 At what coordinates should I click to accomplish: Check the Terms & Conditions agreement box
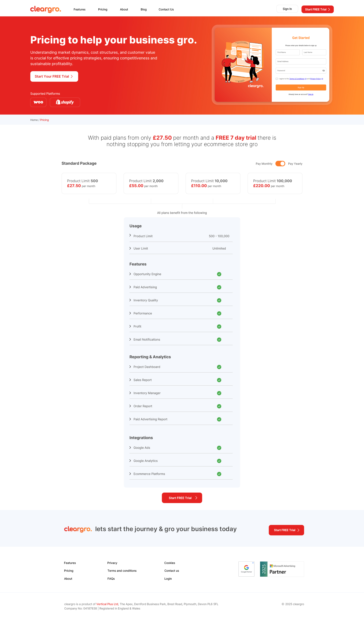277,79
